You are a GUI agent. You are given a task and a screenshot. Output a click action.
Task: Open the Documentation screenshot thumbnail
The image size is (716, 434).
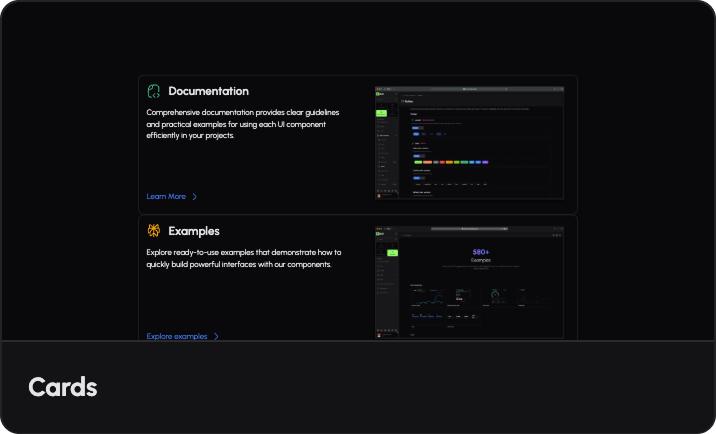point(469,141)
